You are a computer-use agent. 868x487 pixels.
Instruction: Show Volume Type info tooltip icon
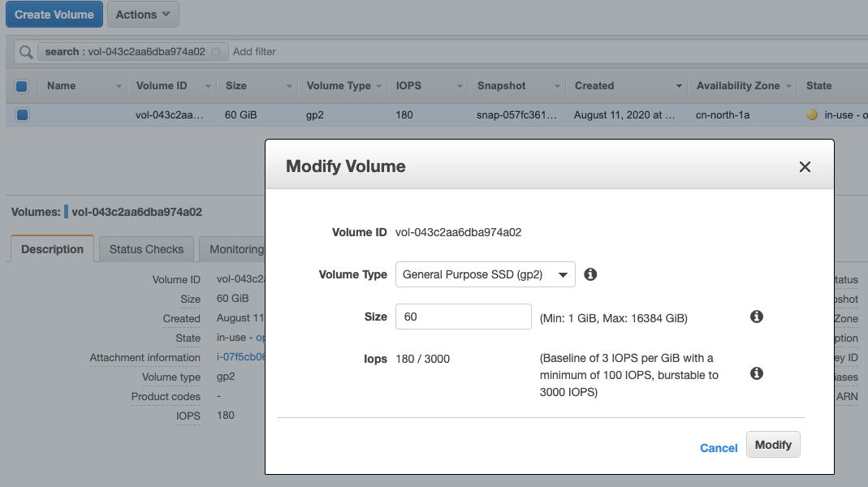[590, 274]
